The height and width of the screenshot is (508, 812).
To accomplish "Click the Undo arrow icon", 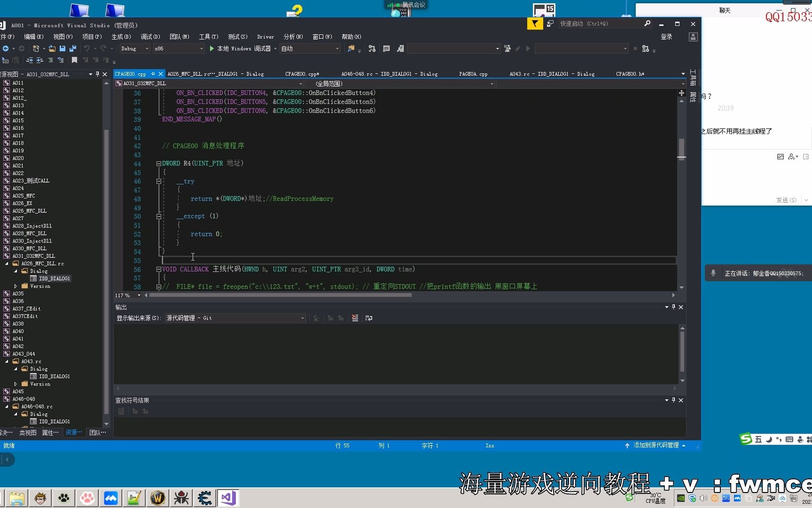I will pyautogui.click(x=86, y=48).
